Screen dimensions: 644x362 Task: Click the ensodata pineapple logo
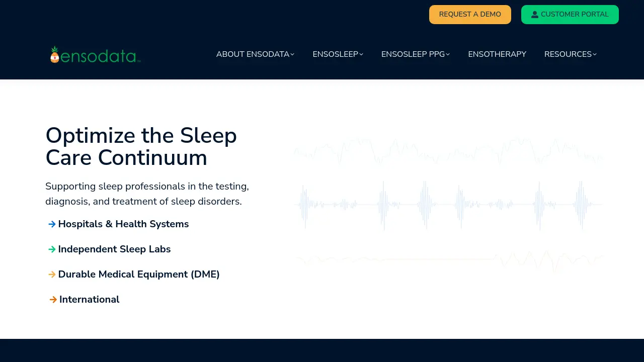(95, 54)
